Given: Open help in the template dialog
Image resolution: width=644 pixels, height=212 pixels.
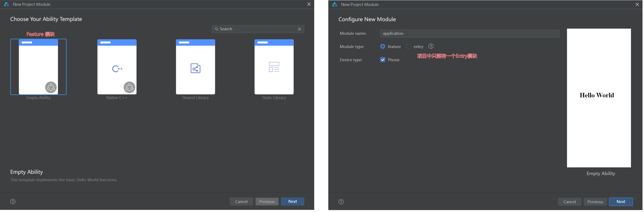Looking at the screenshot, I should (13, 202).
